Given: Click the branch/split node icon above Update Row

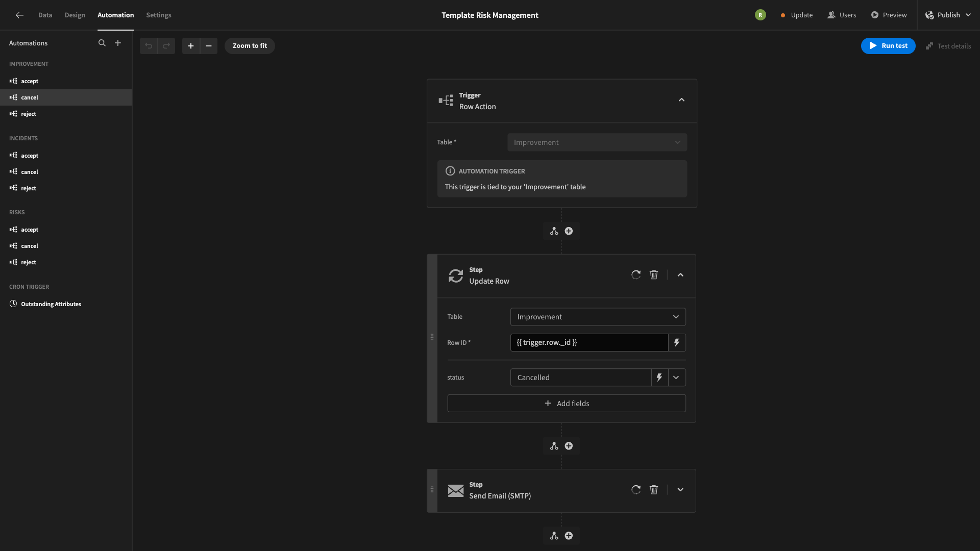Looking at the screenshot, I should tap(554, 231).
